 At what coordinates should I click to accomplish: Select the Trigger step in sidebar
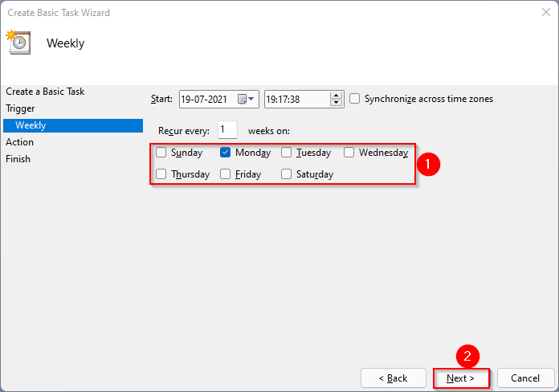20,108
